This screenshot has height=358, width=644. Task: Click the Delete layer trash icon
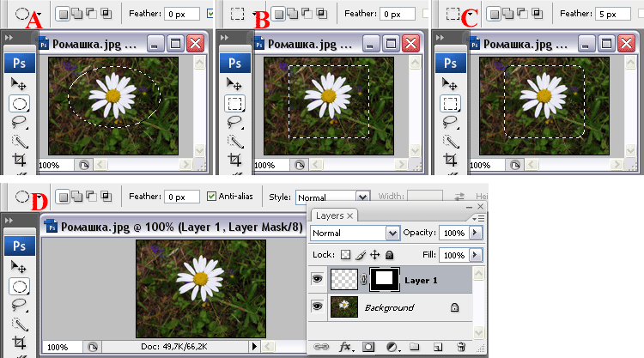[460, 348]
